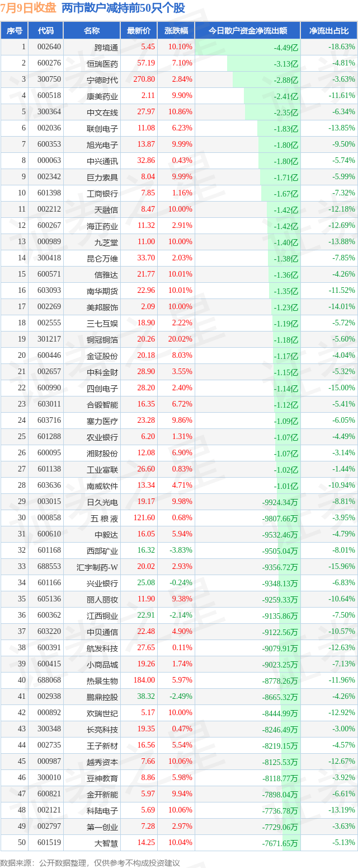Click the -1.44% ratio of 工业富联
Viewport: 358px width, 868px height.
tap(343, 469)
